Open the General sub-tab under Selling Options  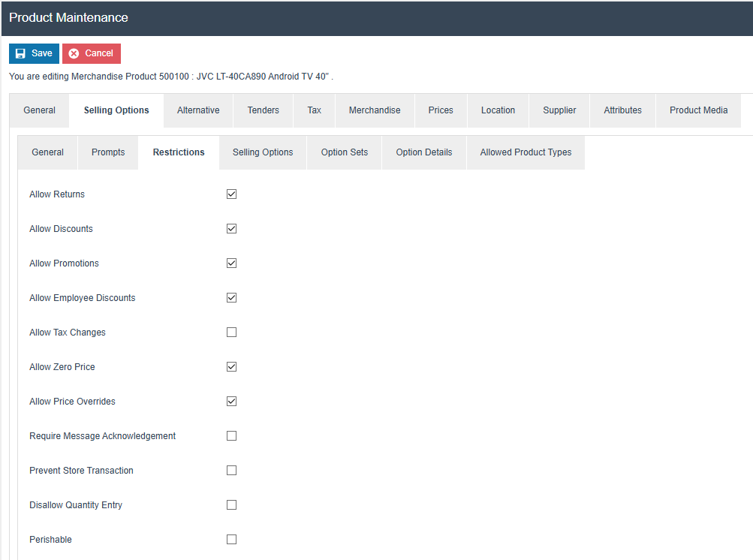pos(47,152)
